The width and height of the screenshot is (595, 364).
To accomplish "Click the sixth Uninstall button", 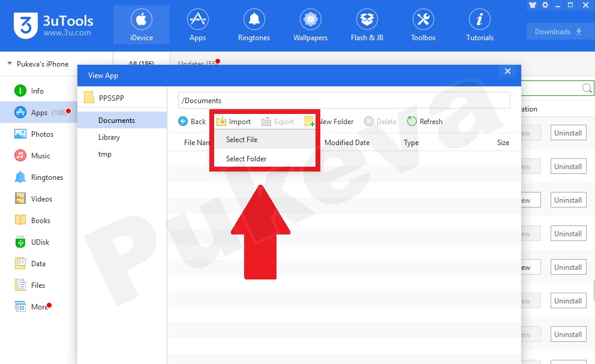I will pyautogui.click(x=568, y=301).
